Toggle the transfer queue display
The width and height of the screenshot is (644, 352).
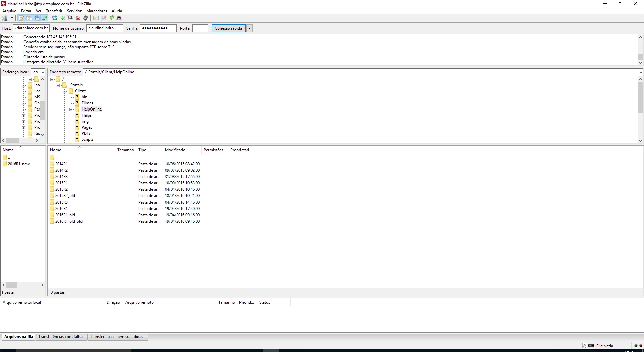coord(44,18)
